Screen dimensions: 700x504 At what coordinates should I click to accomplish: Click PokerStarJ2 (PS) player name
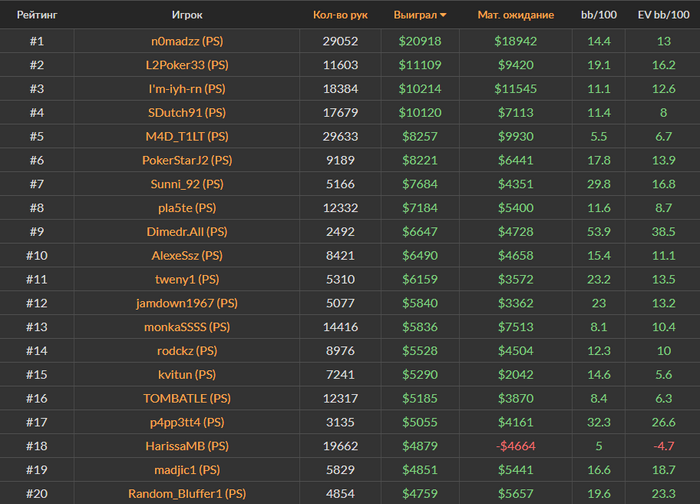pos(186,160)
